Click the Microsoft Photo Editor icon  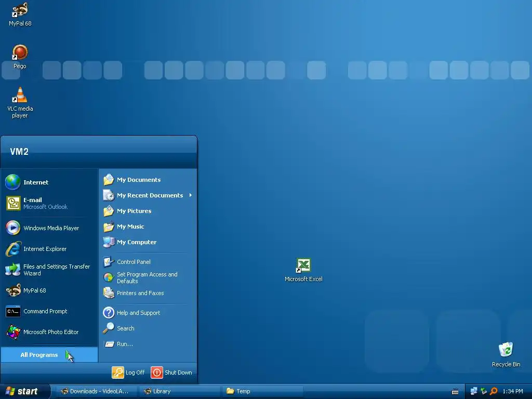13,332
